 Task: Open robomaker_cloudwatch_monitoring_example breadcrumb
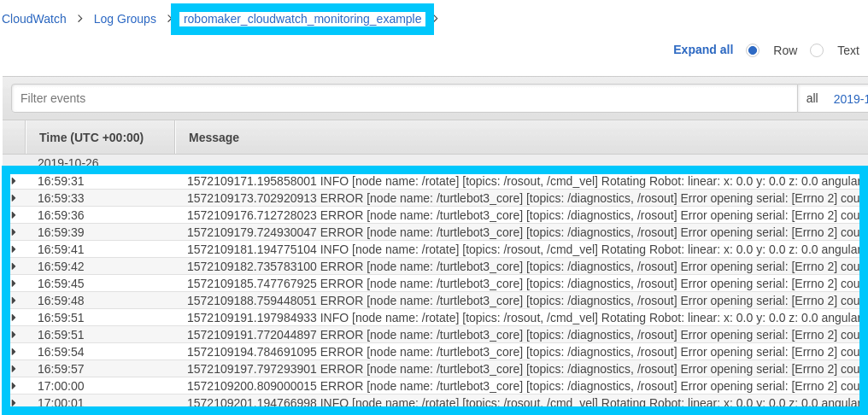tap(302, 19)
